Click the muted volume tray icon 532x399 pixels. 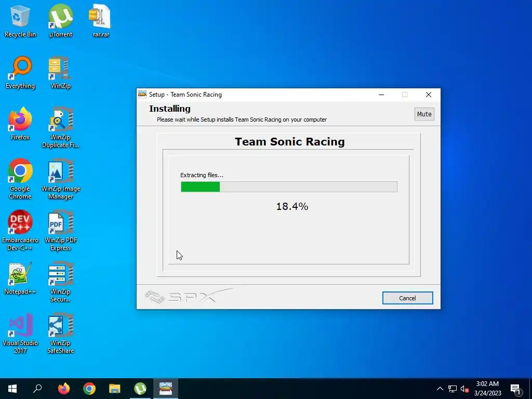pos(464,389)
